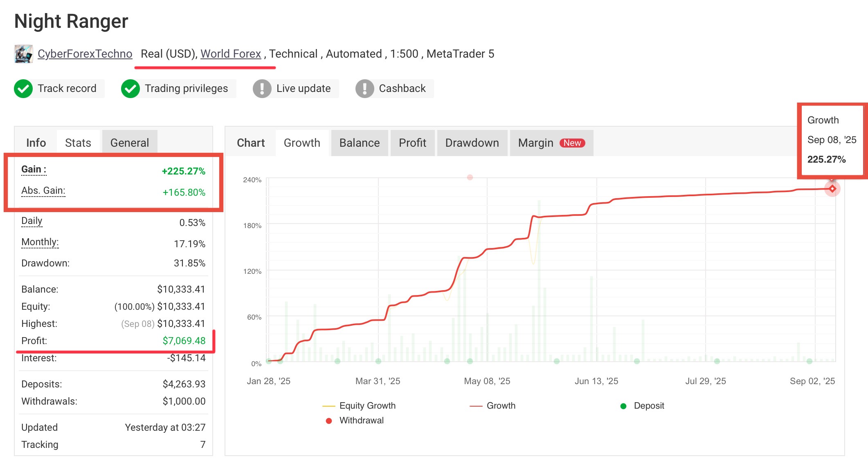This screenshot has width=868, height=472.
Task: Click the green Trading privileges checkmark icon
Action: 130,89
